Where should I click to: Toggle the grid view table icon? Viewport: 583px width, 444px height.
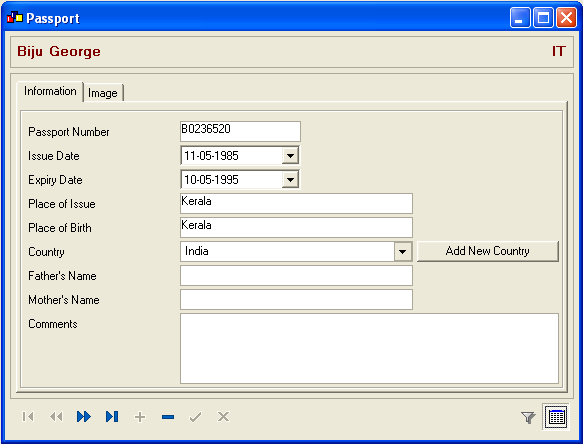point(556,417)
